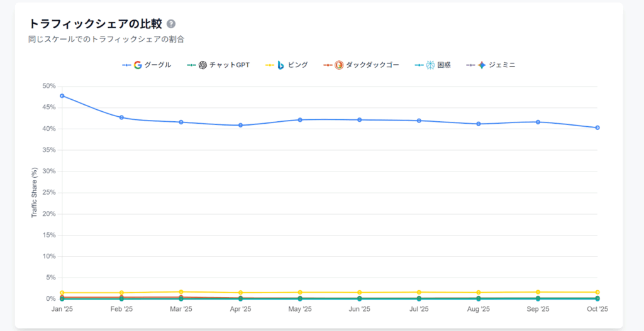Click the DuckDuckGo logo in the legend
644x331 pixels.
[x=339, y=65]
